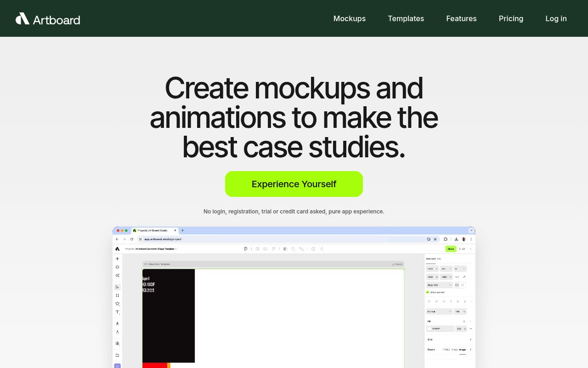
Task: Select the artboard frame tool in left toolbar
Action: click(117, 295)
